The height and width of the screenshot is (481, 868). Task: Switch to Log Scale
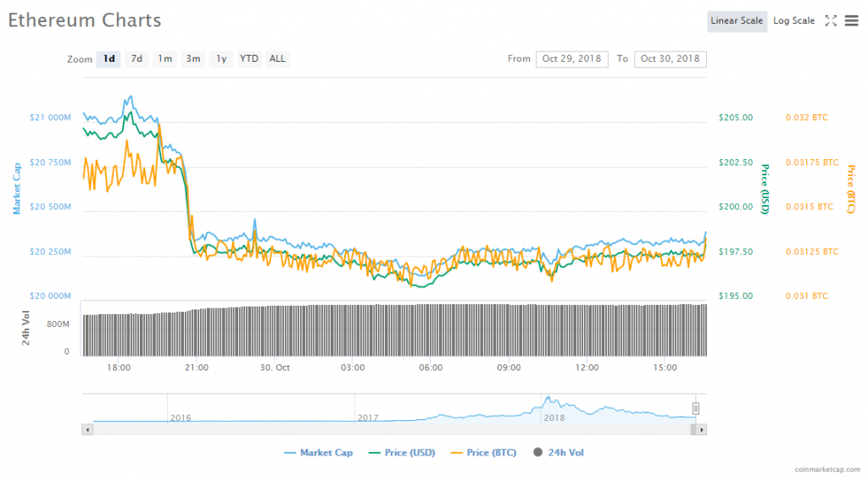tap(793, 21)
